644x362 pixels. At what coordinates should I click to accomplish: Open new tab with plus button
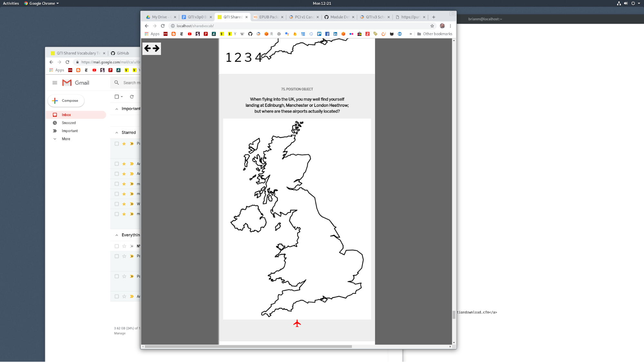pos(434,17)
